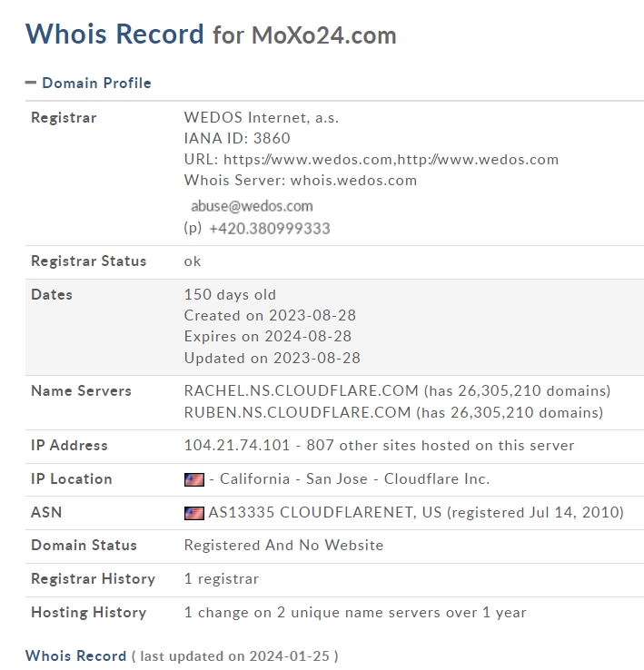Collapse the Domain Profile section

point(88,83)
